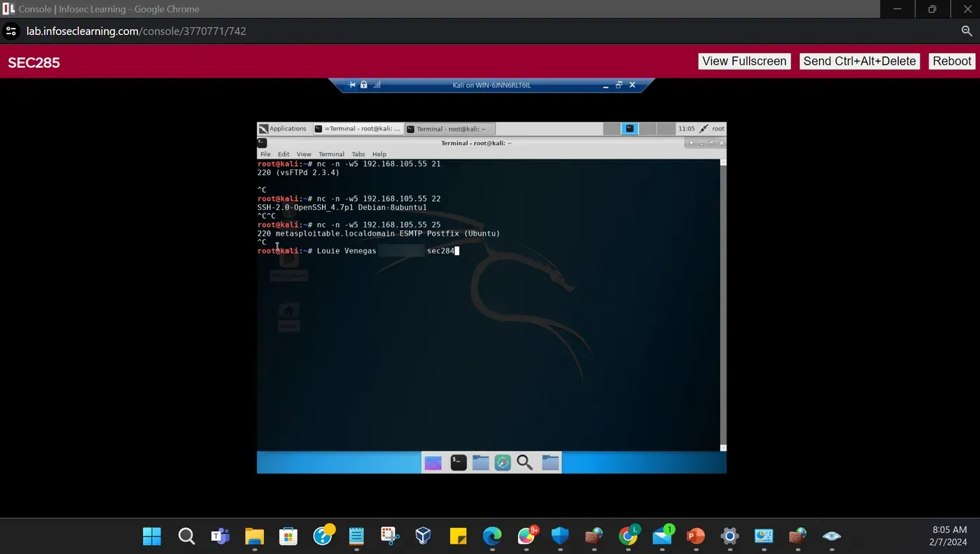Click the lab.infoseclearning.com URL in address bar
The height and width of the screenshot is (554, 980).
(x=136, y=31)
